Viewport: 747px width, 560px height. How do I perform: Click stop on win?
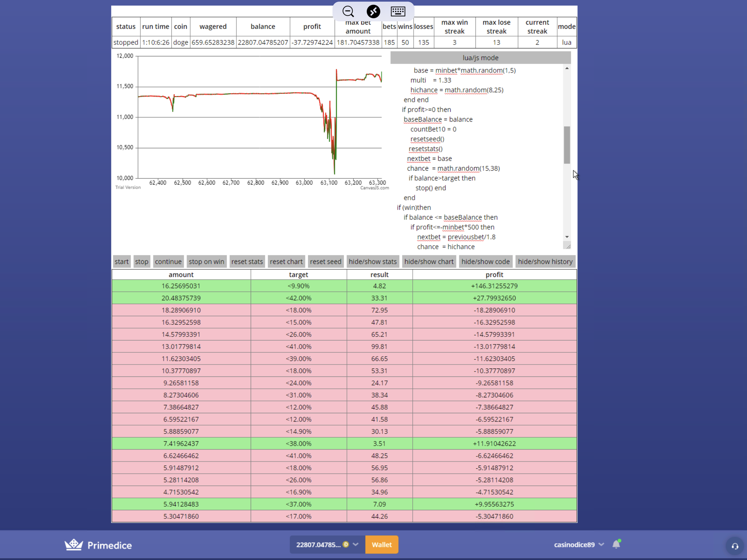pyautogui.click(x=206, y=261)
